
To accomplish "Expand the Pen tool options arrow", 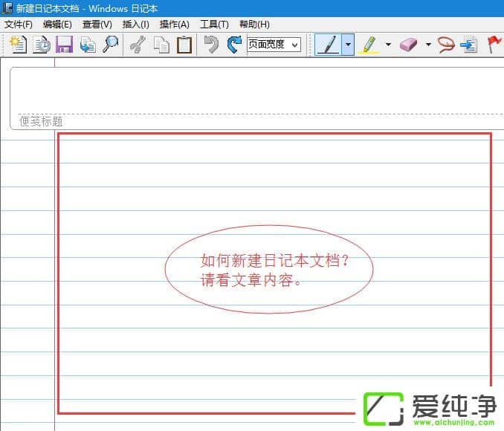I will click(348, 45).
